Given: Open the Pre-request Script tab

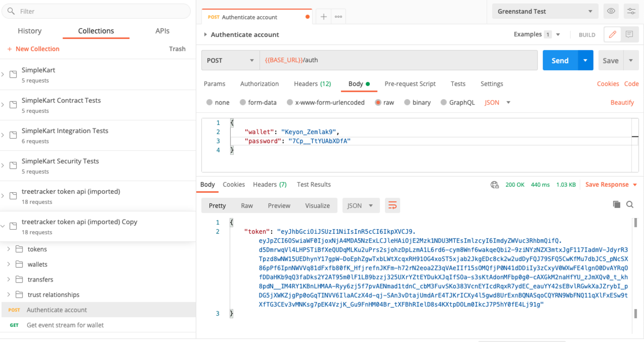Looking at the screenshot, I should click(x=410, y=84).
